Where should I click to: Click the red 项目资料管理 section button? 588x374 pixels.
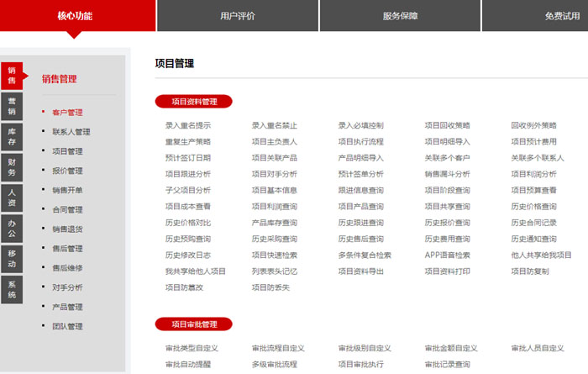pos(193,102)
